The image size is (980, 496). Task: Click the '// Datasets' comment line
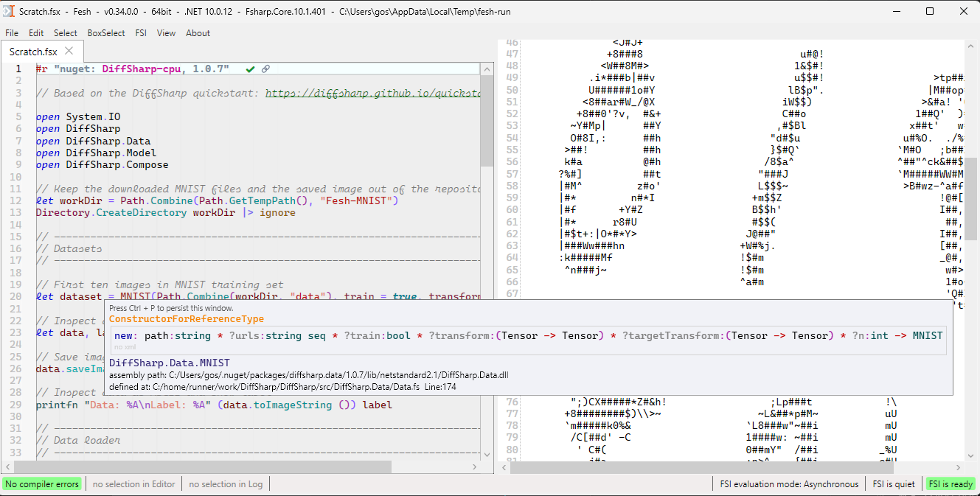click(69, 248)
